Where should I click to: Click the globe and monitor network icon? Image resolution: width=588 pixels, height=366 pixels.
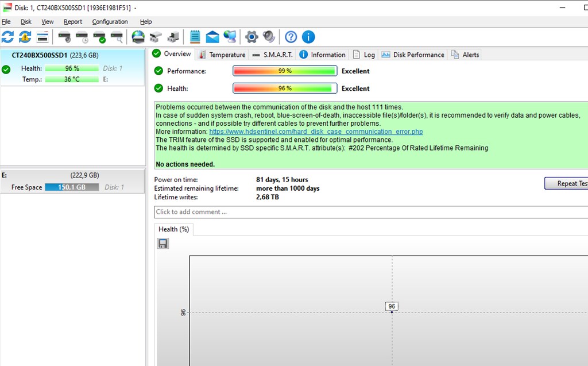click(x=230, y=37)
